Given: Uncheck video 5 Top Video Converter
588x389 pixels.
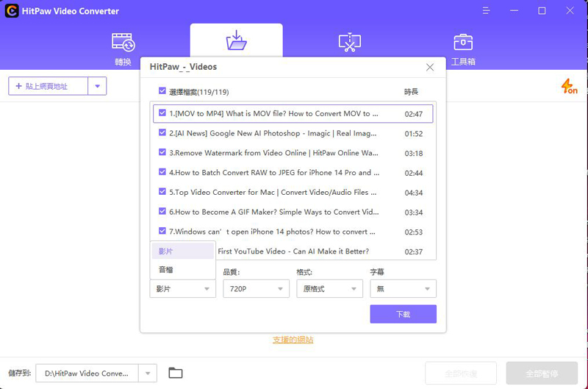Looking at the screenshot, I should tap(162, 191).
